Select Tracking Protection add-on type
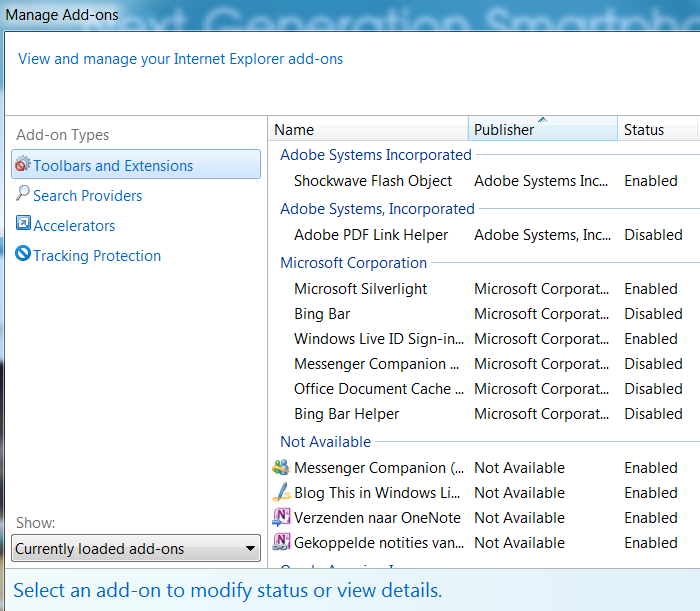 click(x=97, y=256)
